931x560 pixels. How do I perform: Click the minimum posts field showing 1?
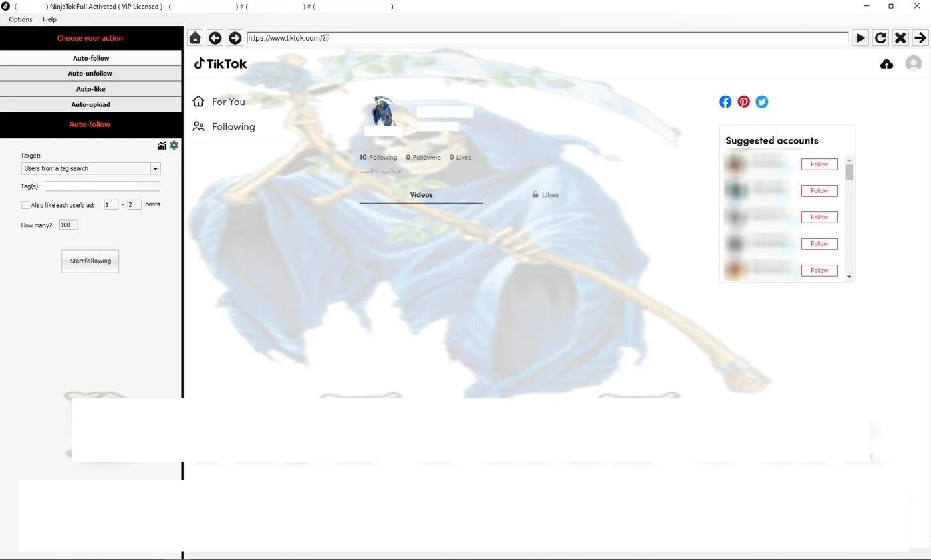click(x=111, y=205)
